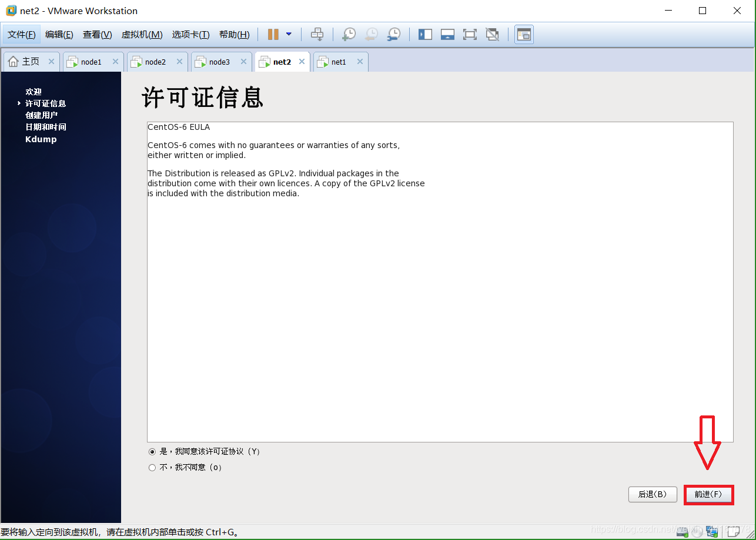Screen dimensions: 756x540
Task: Click 欢迎 in the setup sidebar
Action: [34, 92]
